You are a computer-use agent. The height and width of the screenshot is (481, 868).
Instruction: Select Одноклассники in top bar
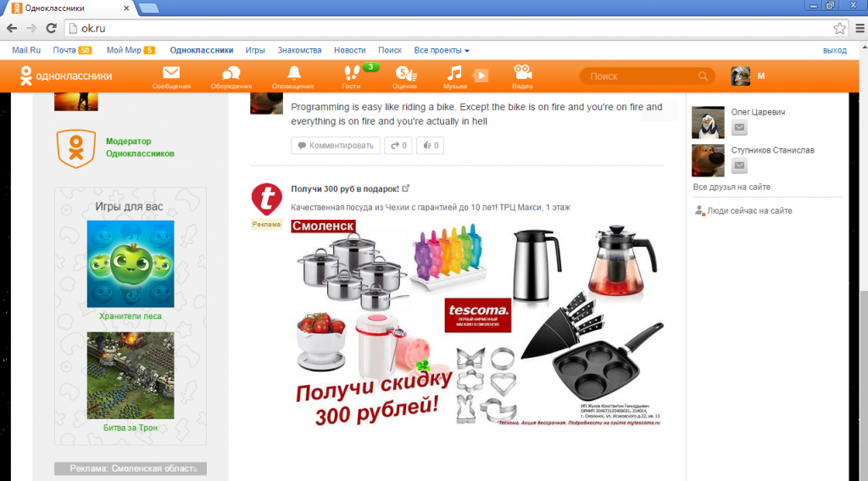[202, 50]
